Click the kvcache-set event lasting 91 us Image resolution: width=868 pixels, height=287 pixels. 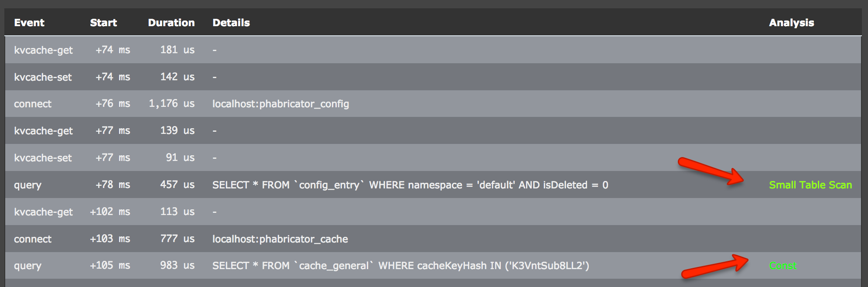coord(43,157)
